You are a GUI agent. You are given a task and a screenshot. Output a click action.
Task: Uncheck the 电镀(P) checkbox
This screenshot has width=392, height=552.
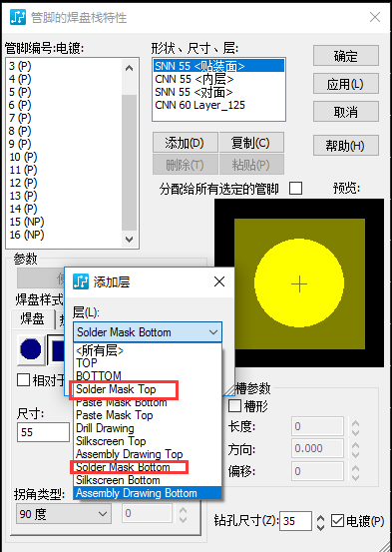coord(337,521)
